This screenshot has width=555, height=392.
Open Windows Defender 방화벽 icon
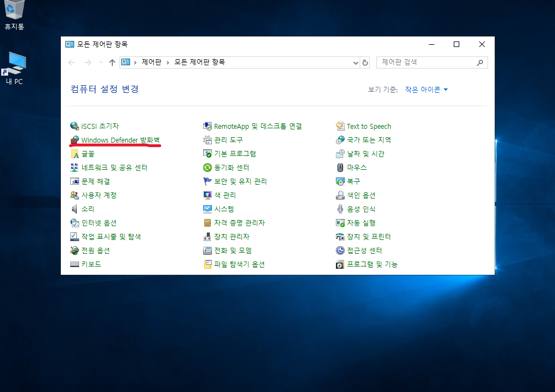(74, 140)
